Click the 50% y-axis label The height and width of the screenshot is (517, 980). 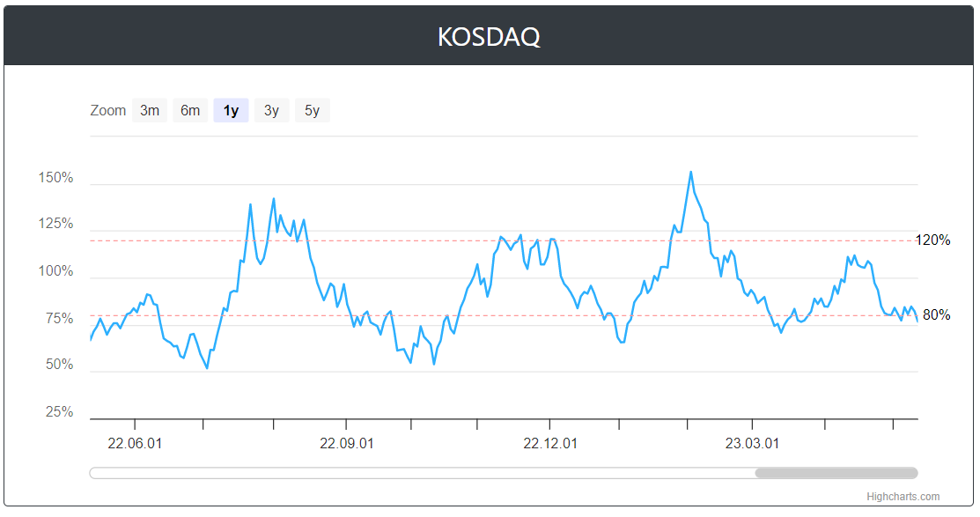point(59,365)
